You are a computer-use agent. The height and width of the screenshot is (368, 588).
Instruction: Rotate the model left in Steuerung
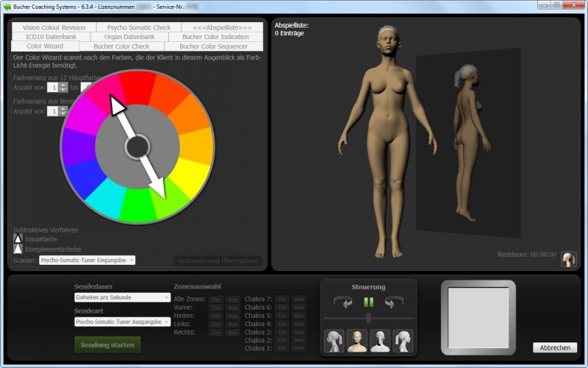click(x=343, y=302)
